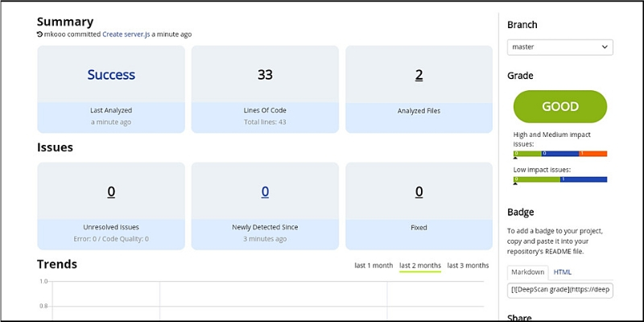644x322 pixels.
Task: Open Newly Detected Since count 0
Action: click(x=265, y=192)
